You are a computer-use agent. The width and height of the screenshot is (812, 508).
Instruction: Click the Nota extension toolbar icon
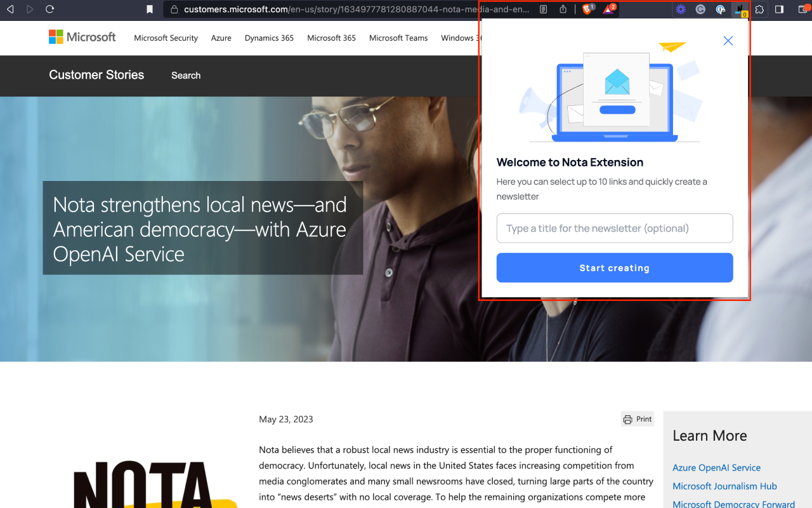(740, 10)
